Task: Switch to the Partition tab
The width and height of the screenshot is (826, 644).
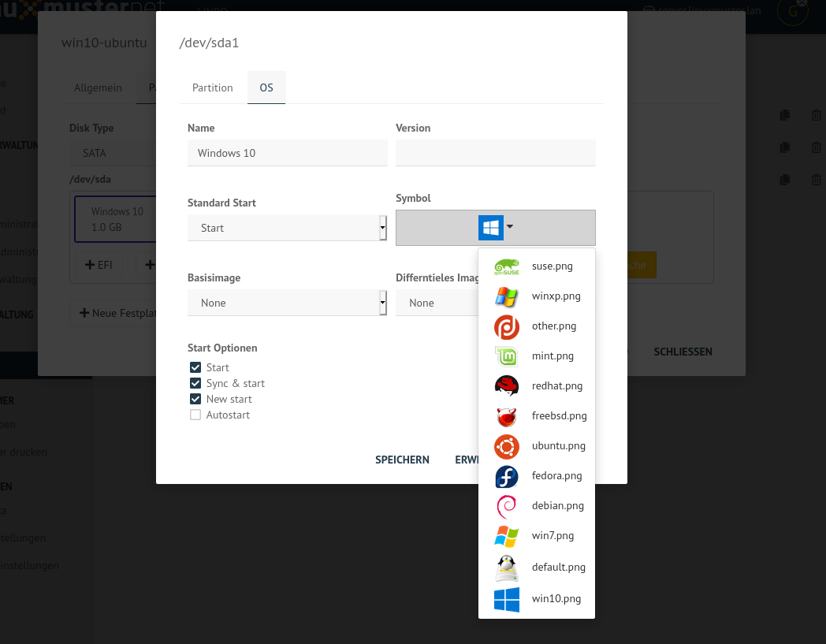Action: tap(212, 87)
